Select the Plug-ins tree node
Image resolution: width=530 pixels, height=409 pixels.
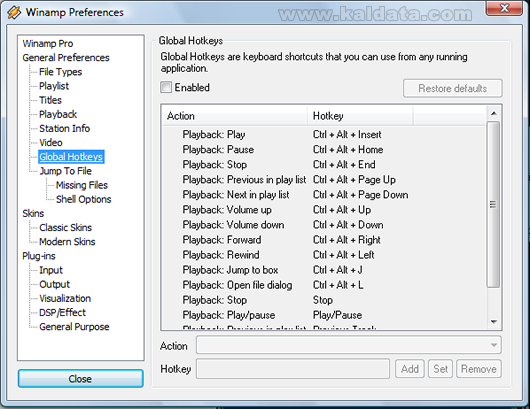point(39,256)
